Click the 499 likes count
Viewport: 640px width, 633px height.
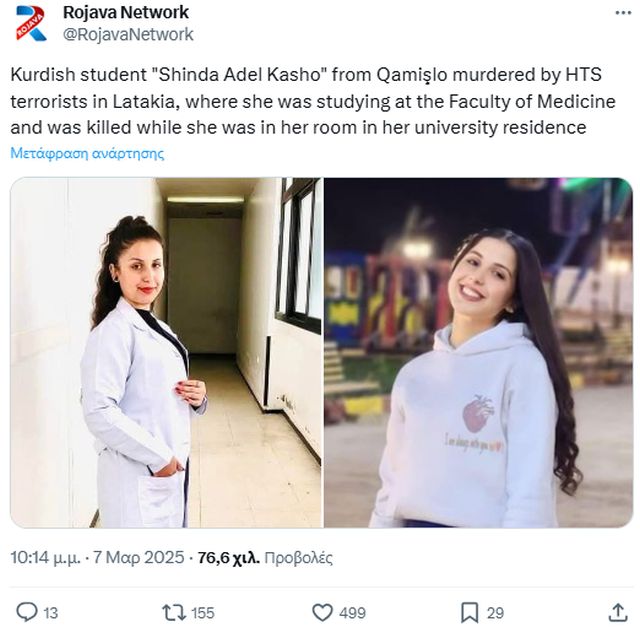pyautogui.click(x=352, y=613)
